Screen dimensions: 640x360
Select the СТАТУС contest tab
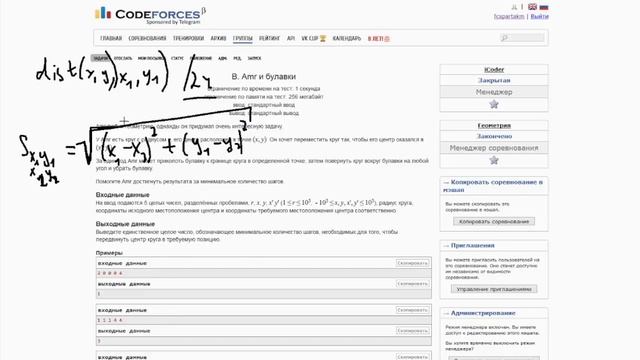(178, 58)
